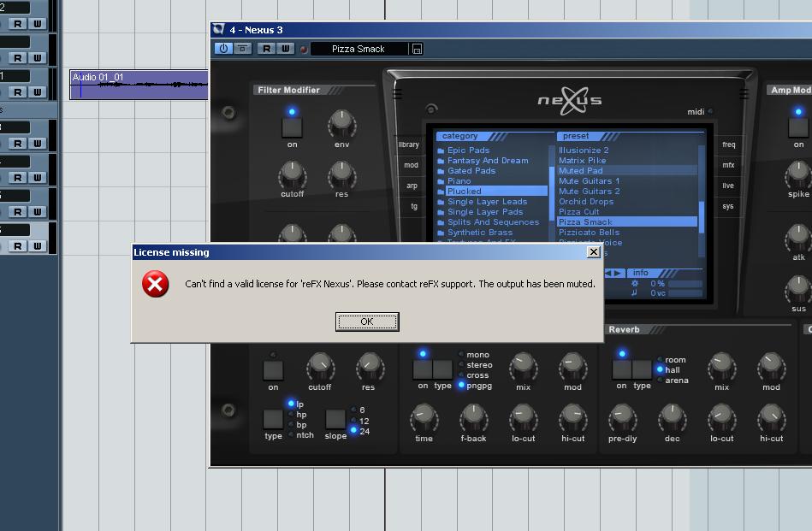The image size is (812, 531).
Task: Click the category list scrollbar
Action: click(x=552, y=192)
